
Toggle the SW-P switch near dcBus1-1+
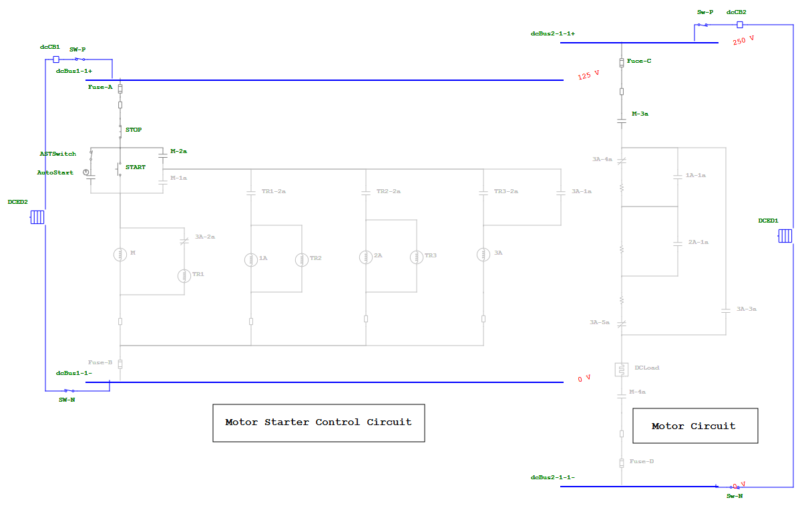tap(80, 59)
